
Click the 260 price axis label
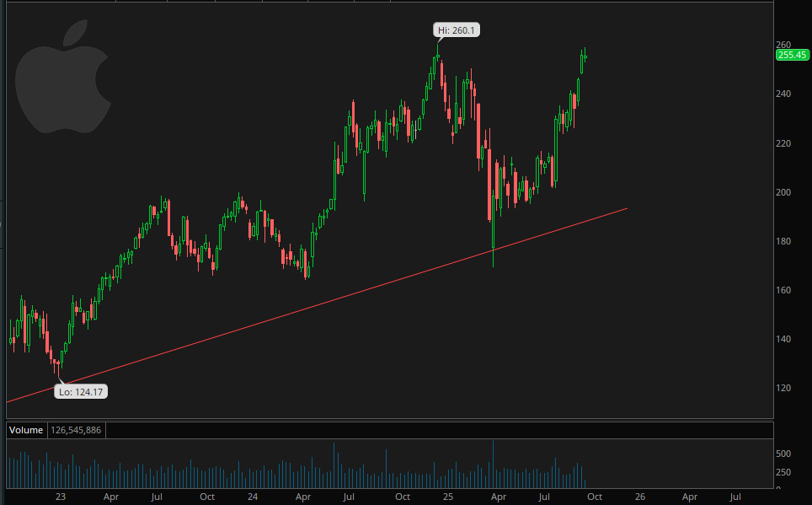click(x=783, y=45)
